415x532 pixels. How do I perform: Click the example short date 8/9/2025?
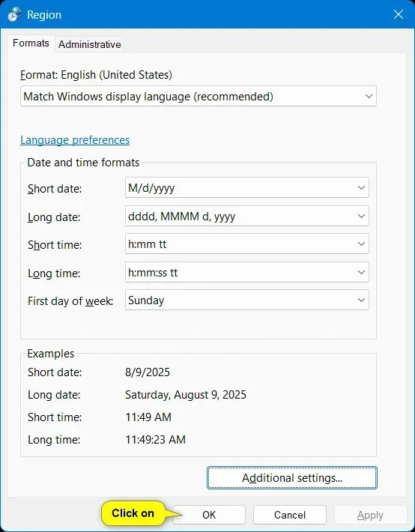148,372
